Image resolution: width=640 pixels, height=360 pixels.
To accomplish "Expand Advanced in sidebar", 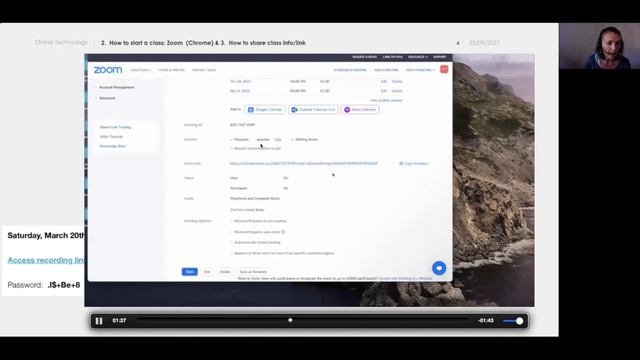I will coord(107,98).
